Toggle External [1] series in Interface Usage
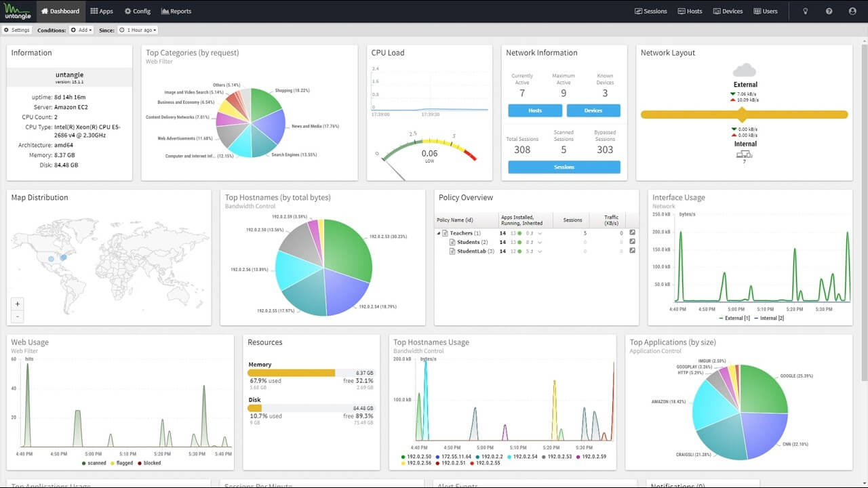 click(x=734, y=318)
